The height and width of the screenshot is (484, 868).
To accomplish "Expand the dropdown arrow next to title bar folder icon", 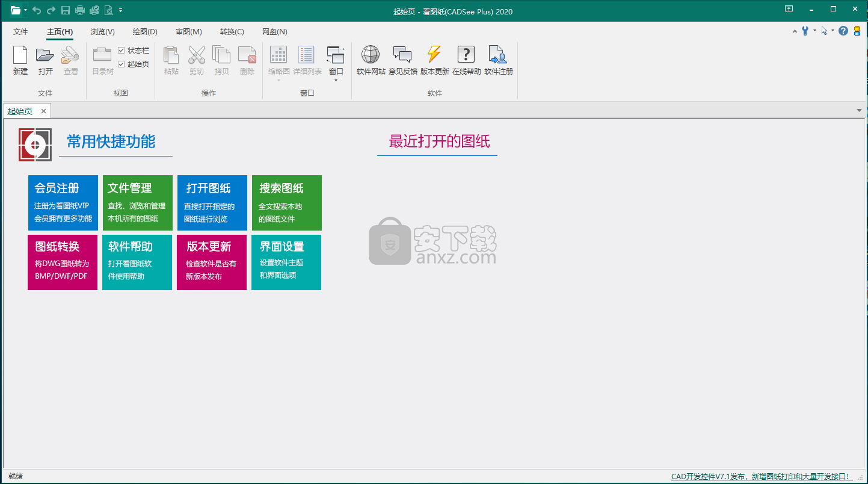I will click(25, 10).
